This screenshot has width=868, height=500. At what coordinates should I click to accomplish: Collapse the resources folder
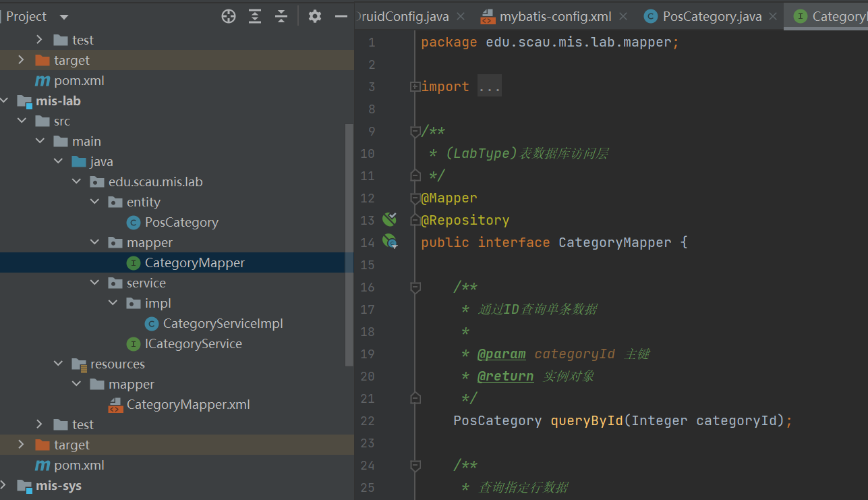click(x=58, y=364)
